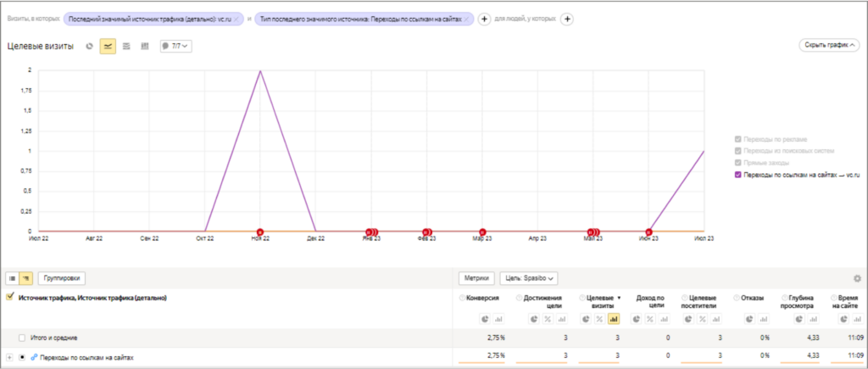Collapse chart with Скрыть график
Screen dimensions: 868x369
coord(828,45)
